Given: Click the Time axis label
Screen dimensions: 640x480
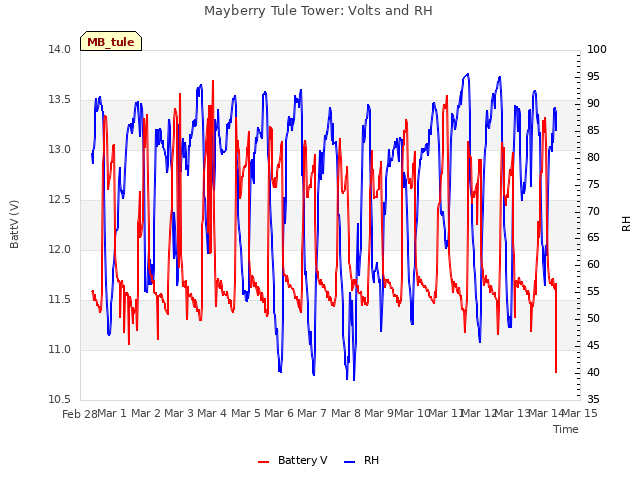Looking at the screenshot, I should 565,429.
